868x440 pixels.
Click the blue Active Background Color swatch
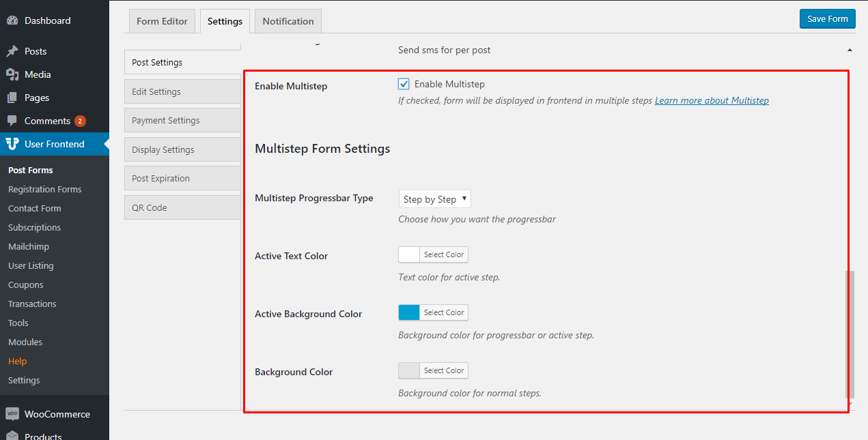pos(409,312)
